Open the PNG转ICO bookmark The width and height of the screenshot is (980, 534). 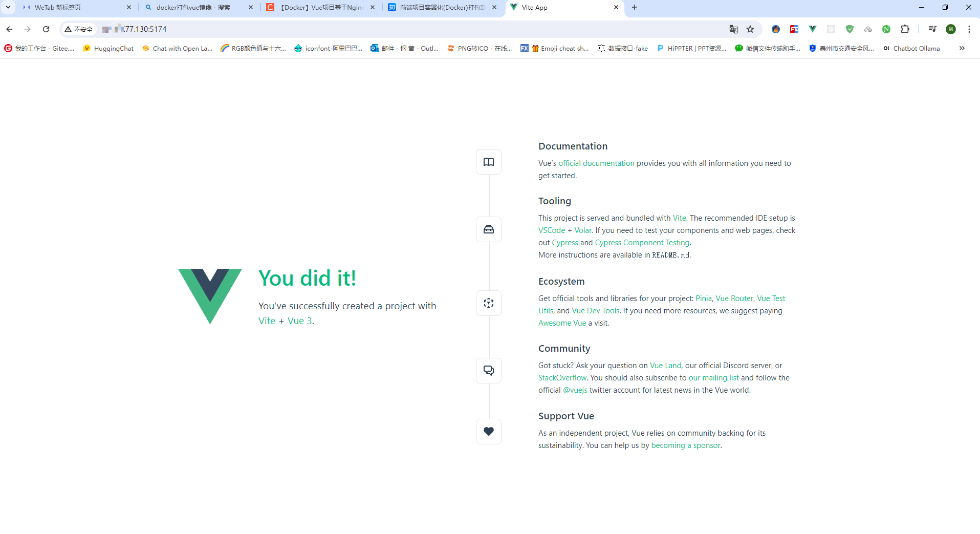pyautogui.click(x=480, y=48)
